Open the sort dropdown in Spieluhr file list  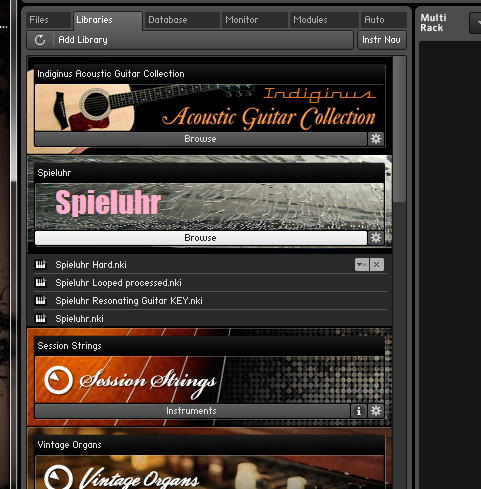(362, 265)
